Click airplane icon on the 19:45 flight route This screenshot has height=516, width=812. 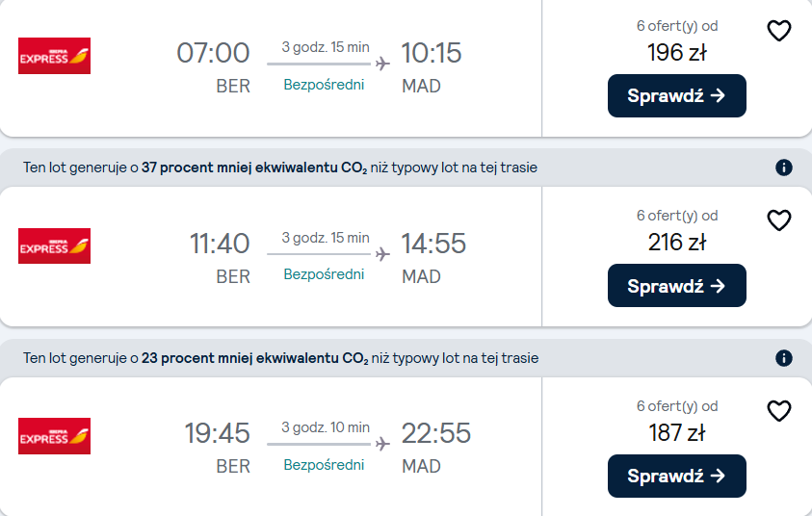tap(382, 444)
